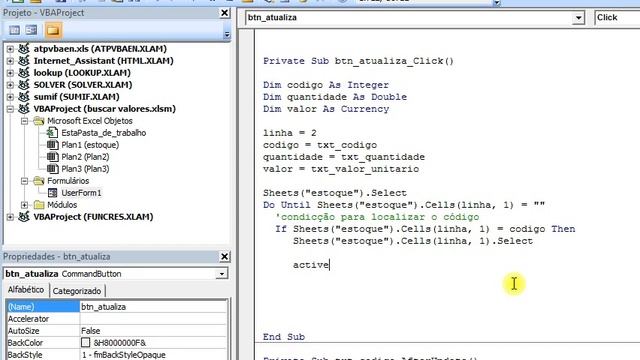Expand the Módulos folder
The image size is (640, 360).
point(24,205)
